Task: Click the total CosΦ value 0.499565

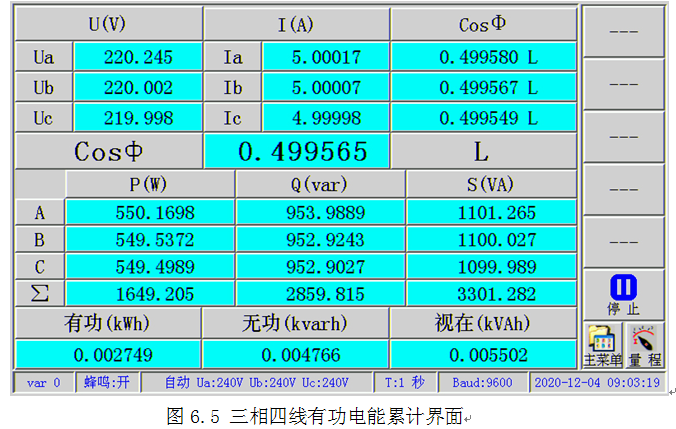Action: [297, 151]
